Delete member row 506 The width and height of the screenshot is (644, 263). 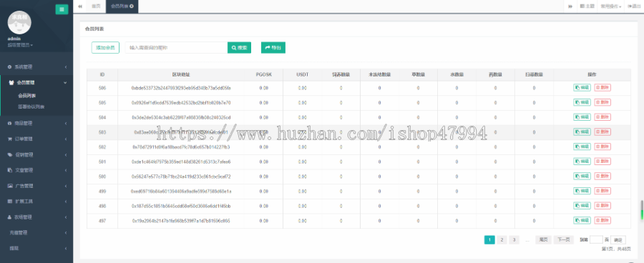tap(602, 87)
